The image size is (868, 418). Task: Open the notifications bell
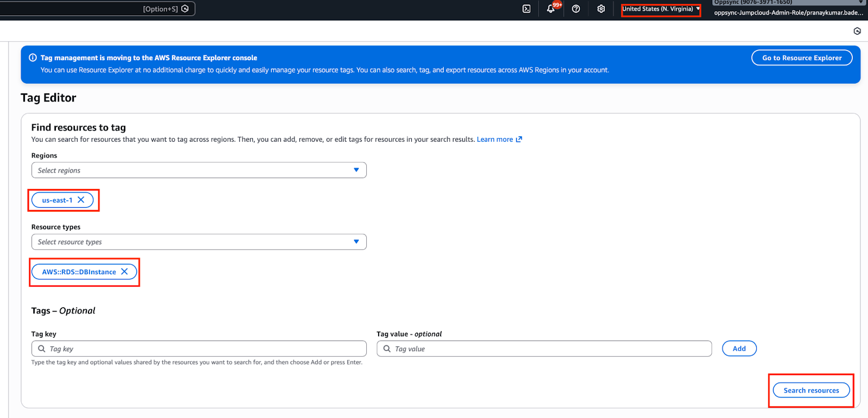tap(551, 9)
